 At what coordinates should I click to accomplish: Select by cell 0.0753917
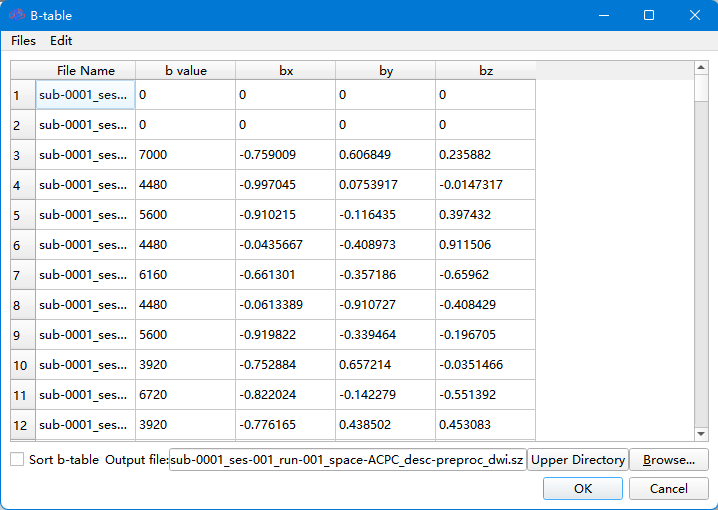coord(386,185)
